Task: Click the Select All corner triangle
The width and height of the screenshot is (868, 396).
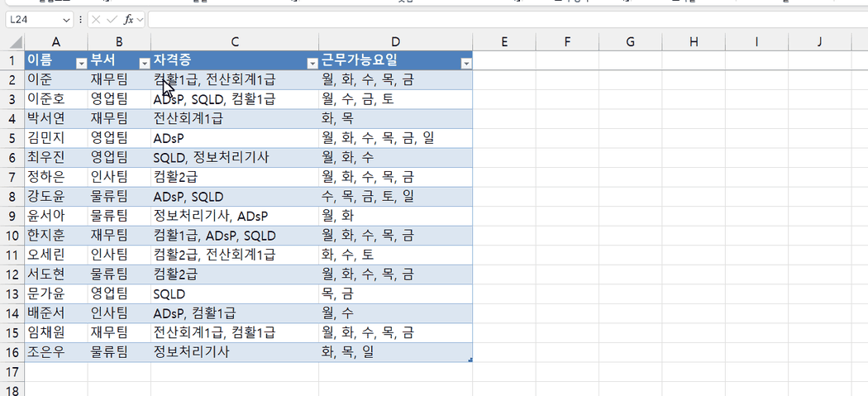Action: (16, 42)
